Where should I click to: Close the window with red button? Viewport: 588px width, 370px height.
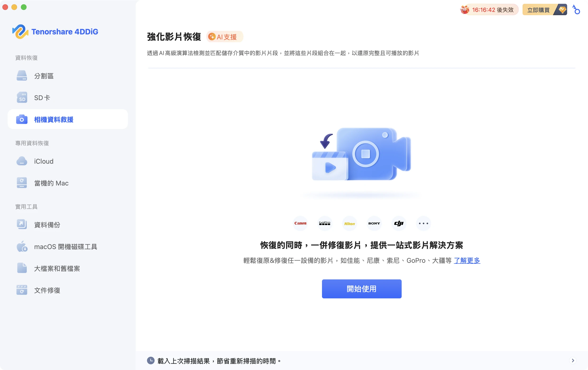click(5, 7)
